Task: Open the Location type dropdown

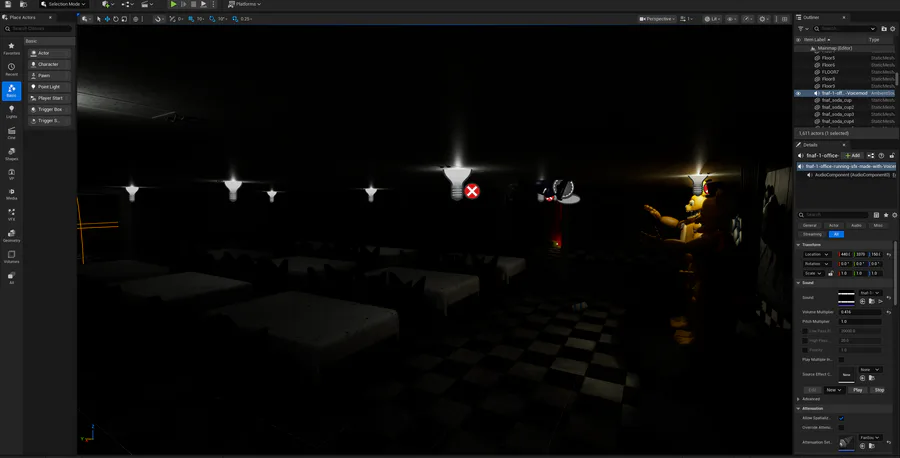Action: tap(816, 254)
